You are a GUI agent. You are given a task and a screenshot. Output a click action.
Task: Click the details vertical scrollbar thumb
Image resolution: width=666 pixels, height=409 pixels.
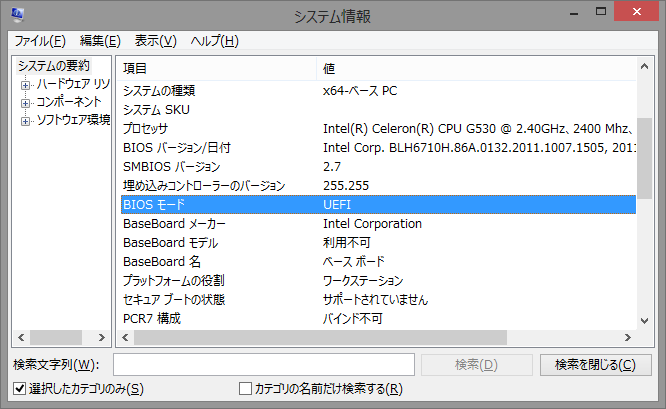[644, 158]
